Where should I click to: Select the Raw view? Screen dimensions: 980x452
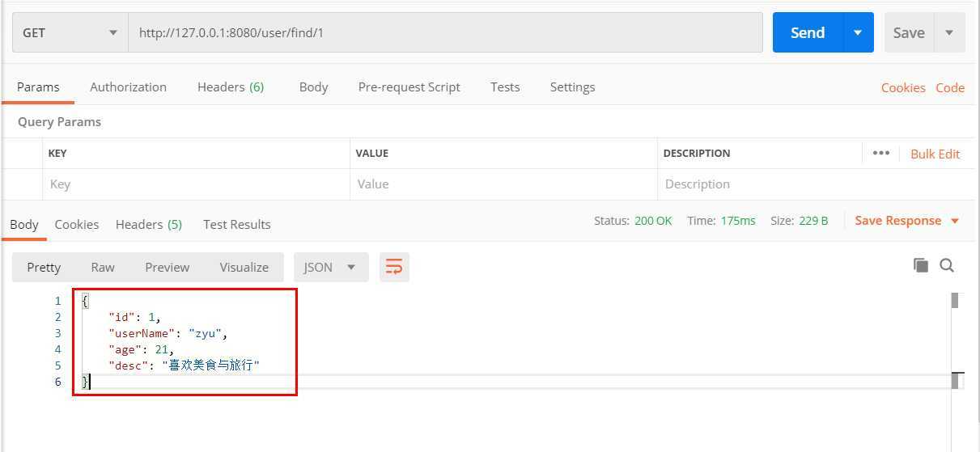(x=103, y=268)
